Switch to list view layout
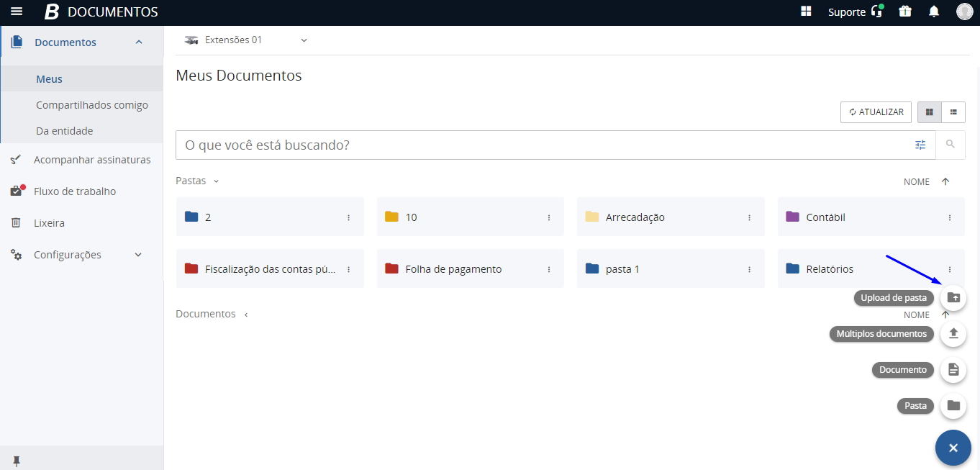Viewport: 980px width, 470px height. tap(953, 112)
